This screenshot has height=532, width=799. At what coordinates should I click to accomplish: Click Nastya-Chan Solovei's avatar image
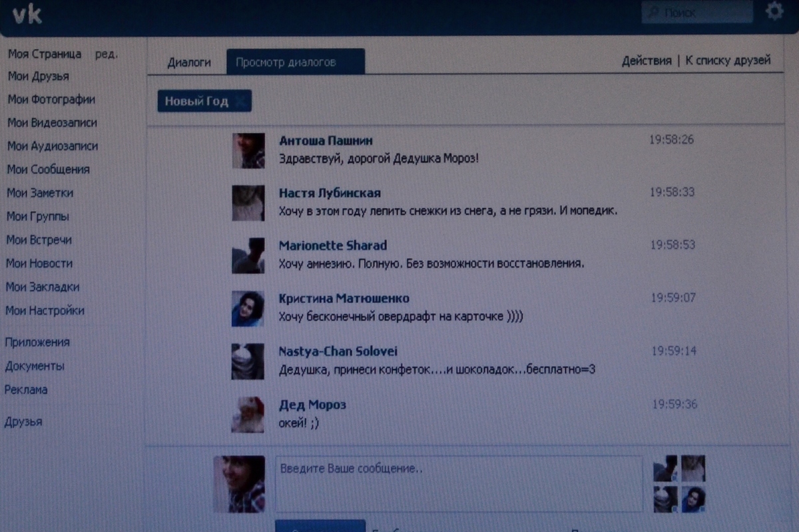click(248, 362)
